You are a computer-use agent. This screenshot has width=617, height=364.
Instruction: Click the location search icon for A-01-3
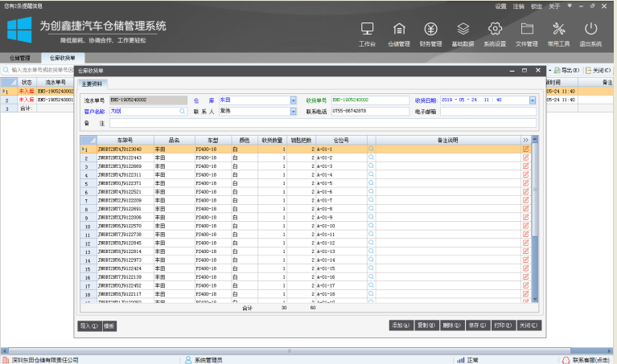click(371, 166)
